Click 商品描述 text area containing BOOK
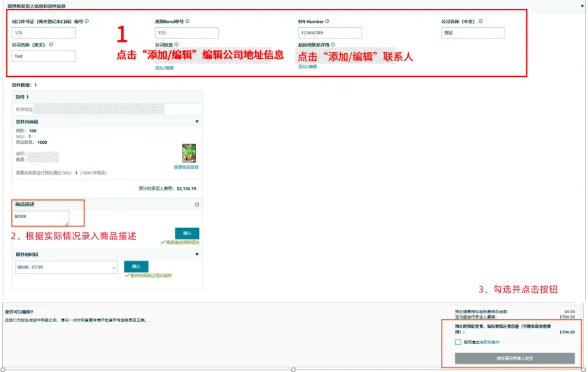This screenshot has height=372, width=588. pos(41,218)
